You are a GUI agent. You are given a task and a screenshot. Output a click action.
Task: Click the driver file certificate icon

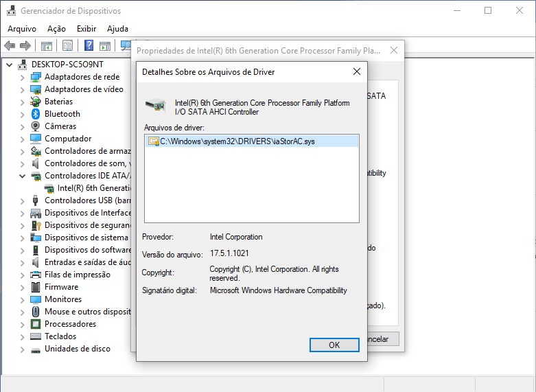[154, 141]
